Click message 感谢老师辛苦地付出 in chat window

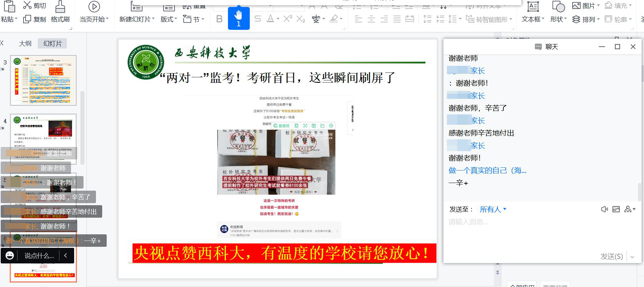(481, 133)
